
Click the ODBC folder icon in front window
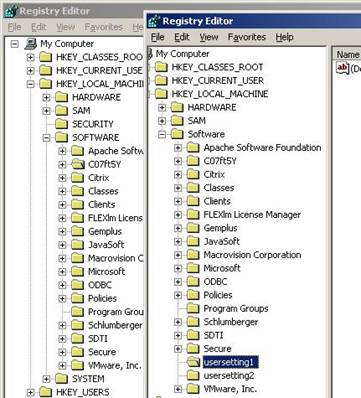pos(193,282)
